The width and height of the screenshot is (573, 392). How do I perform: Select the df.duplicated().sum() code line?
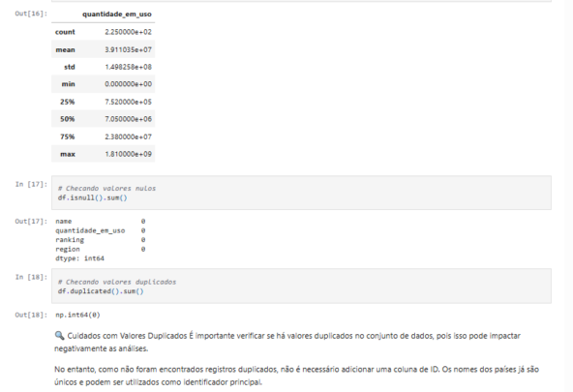101,291
